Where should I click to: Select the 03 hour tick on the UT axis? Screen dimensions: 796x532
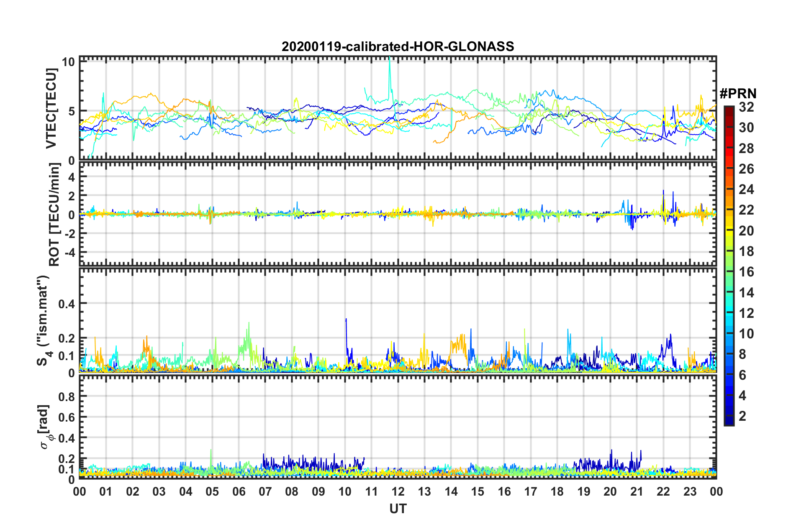159,491
